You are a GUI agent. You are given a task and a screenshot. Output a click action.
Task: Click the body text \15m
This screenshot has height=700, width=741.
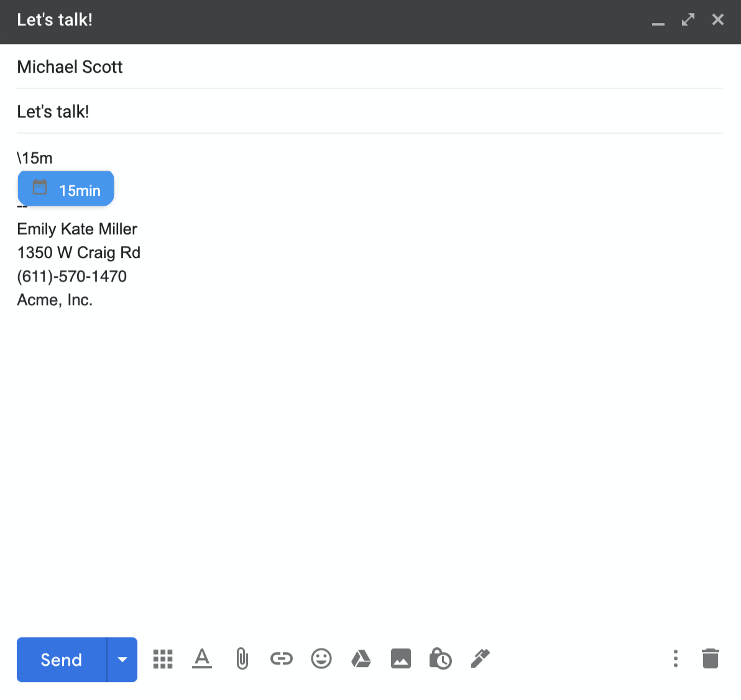pyautogui.click(x=34, y=158)
